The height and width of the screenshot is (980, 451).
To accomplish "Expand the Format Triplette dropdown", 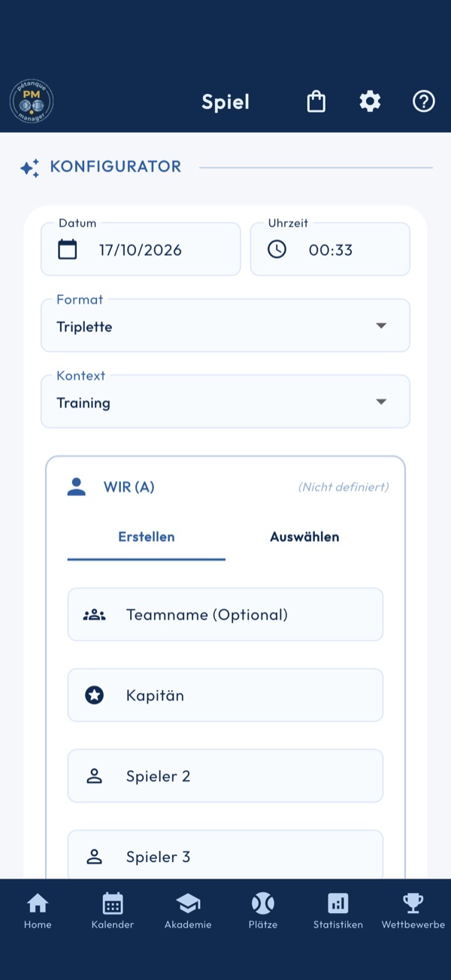I will click(225, 325).
